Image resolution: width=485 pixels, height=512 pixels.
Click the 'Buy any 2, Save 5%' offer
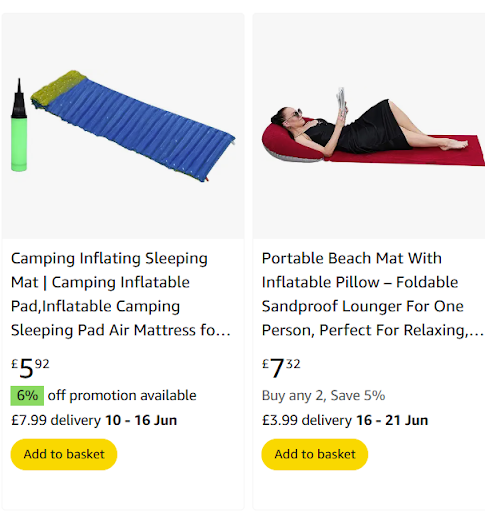click(x=323, y=396)
